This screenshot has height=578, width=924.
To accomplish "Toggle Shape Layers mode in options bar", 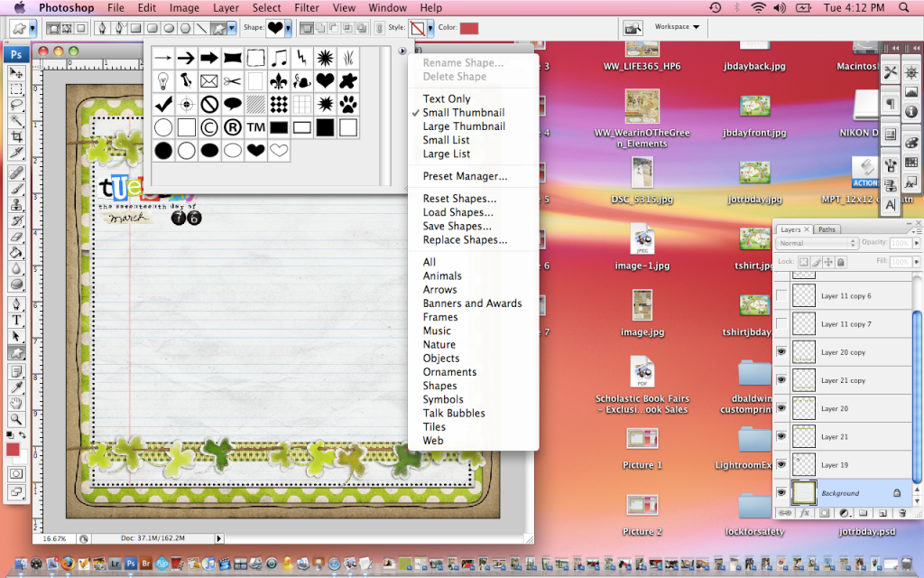I will [52, 28].
